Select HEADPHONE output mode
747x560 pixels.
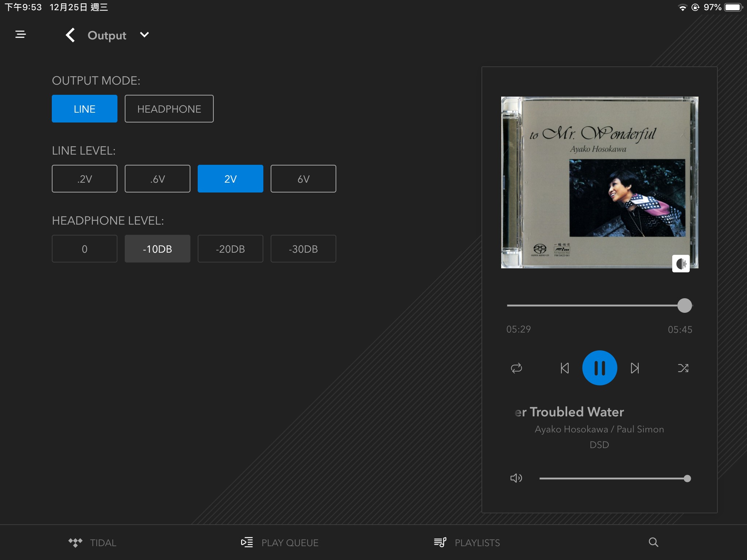169,109
